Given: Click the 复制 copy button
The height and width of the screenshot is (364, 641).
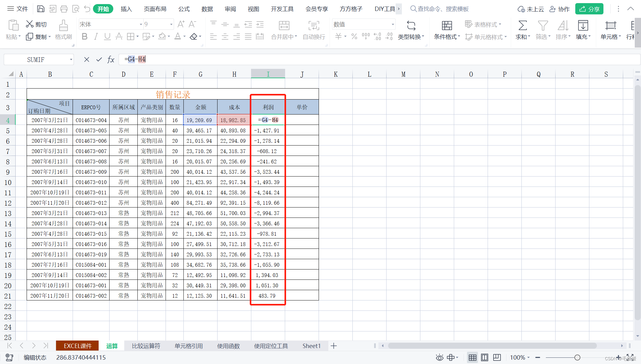Looking at the screenshot, I should coord(38,37).
